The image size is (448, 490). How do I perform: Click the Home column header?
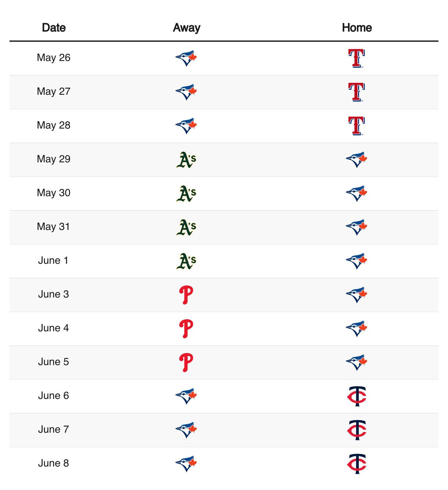pyautogui.click(x=357, y=28)
